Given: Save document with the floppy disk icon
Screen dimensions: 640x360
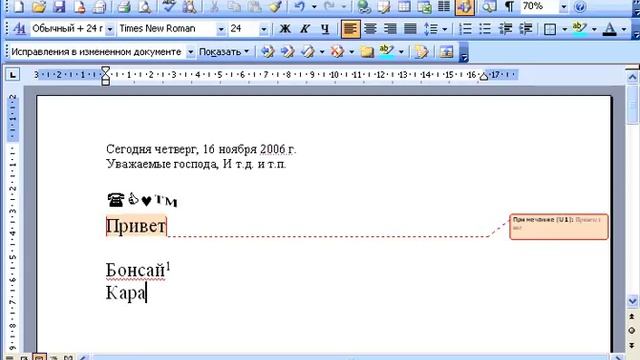Looking at the screenshot, I should click(60, 6).
